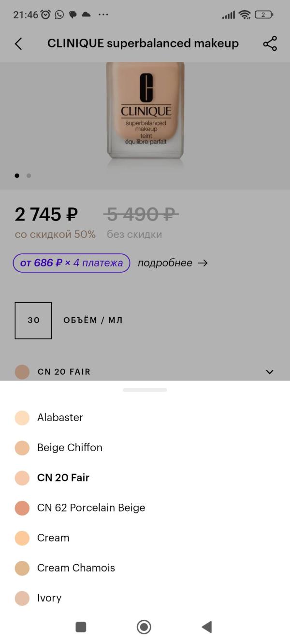Tap the second image pagination dot
This screenshot has width=290, height=644.
pos(29,176)
